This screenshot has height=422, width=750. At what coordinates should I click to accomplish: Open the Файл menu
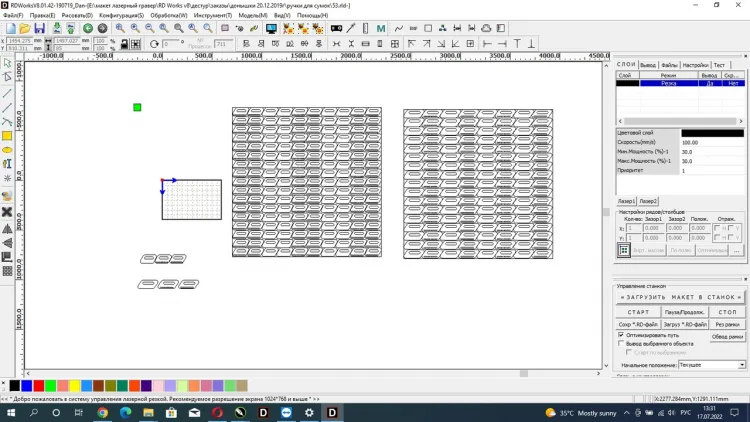point(13,15)
